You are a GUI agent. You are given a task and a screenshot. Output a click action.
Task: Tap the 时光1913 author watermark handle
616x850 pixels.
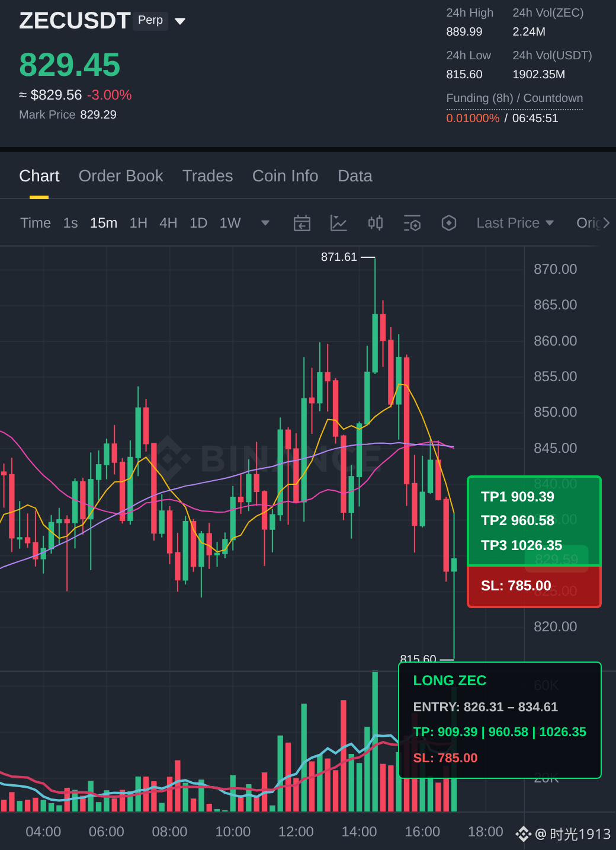coord(573,834)
